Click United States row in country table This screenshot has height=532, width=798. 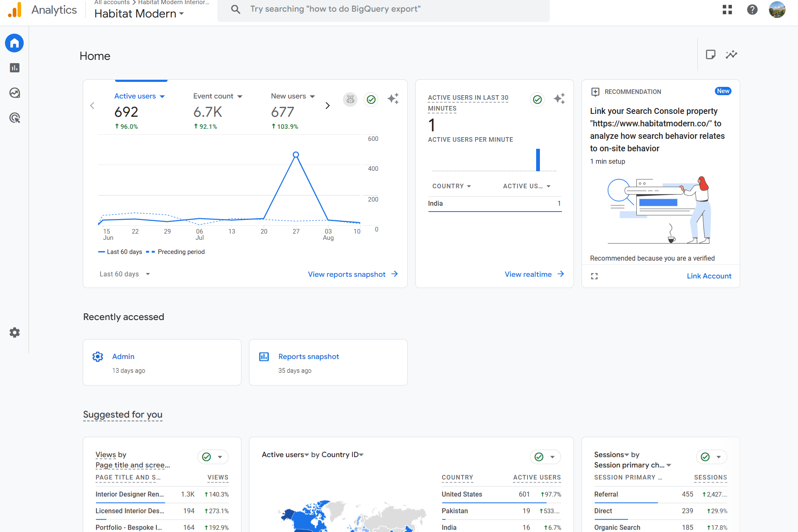pyautogui.click(x=501, y=495)
